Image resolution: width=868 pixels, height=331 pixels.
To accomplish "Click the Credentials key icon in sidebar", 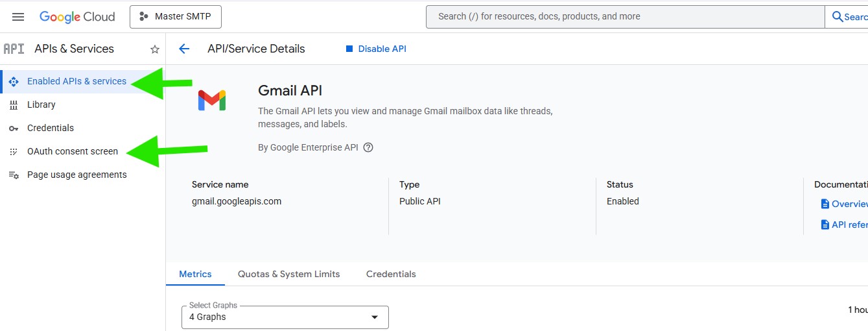I will tap(14, 129).
